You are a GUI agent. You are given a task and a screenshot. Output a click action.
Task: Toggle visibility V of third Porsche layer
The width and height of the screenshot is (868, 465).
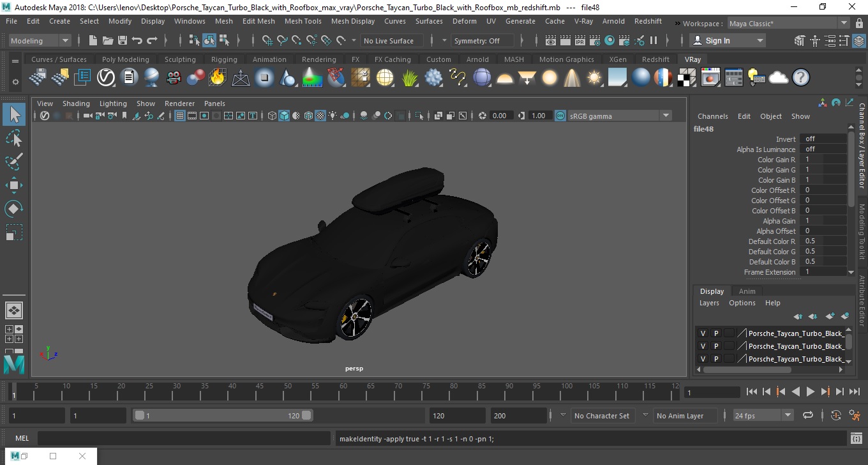pyautogui.click(x=703, y=359)
